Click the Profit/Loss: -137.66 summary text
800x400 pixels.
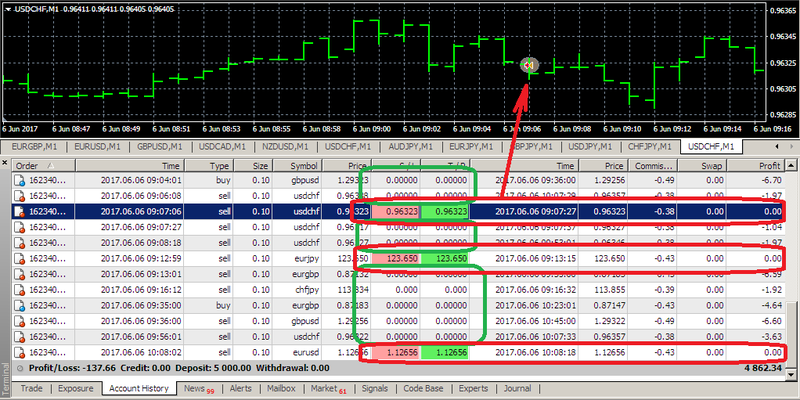[x=72, y=368]
